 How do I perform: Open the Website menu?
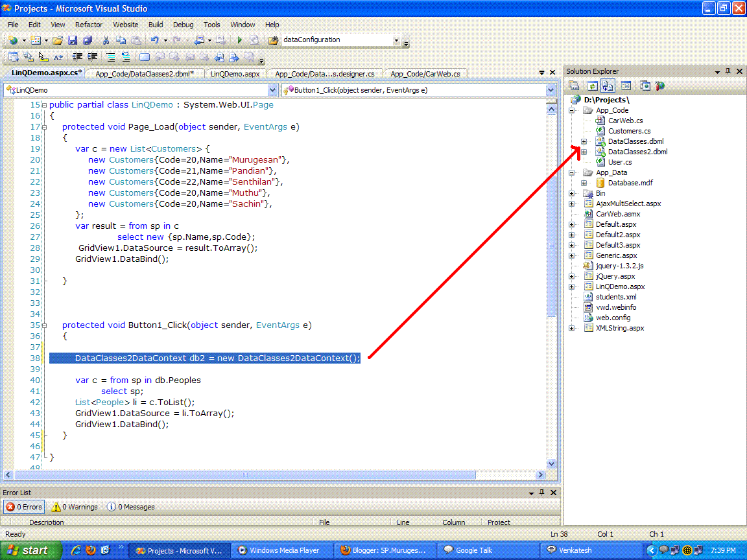coord(126,25)
